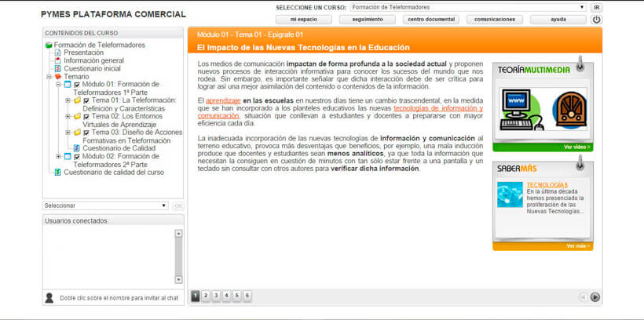Open the Seleccionar dropdown under course contents
644x320 pixels.
tap(105, 205)
